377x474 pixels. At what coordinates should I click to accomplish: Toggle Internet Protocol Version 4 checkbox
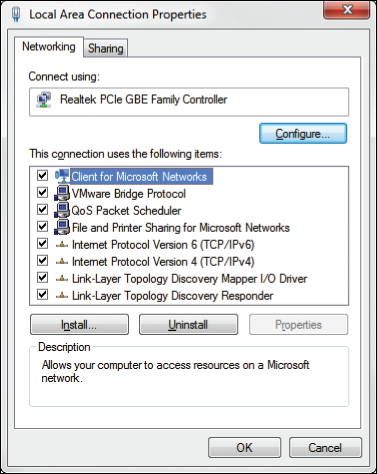42,260
